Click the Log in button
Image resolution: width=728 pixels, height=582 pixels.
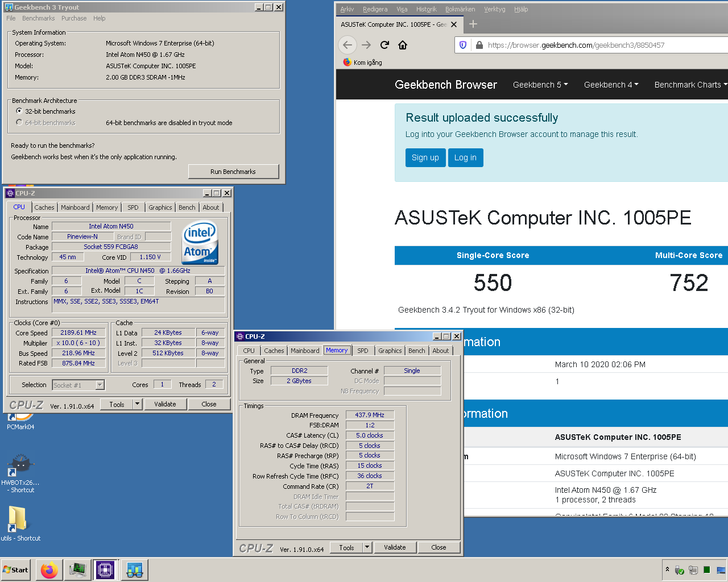point(465,157)
